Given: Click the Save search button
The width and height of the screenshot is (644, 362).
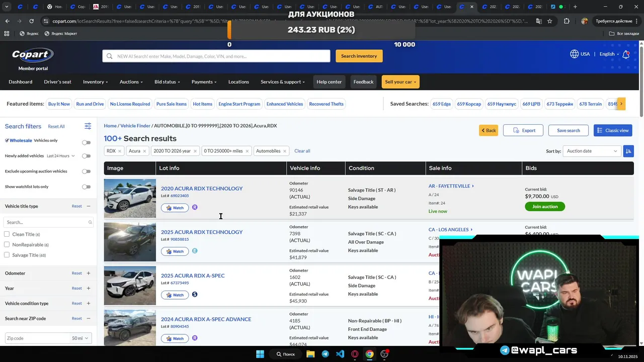Looking at the screenshot, I should pos(568,131).
